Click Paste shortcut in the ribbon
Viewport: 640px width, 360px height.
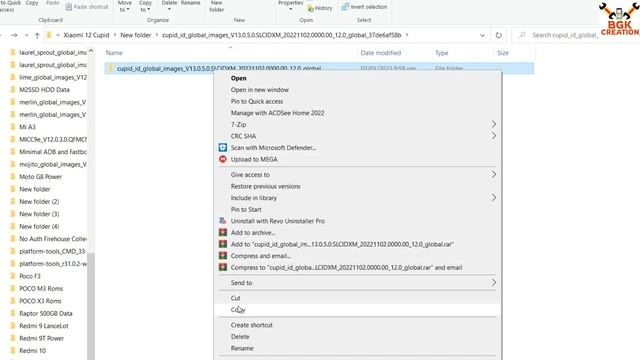(x=87, y=7)
